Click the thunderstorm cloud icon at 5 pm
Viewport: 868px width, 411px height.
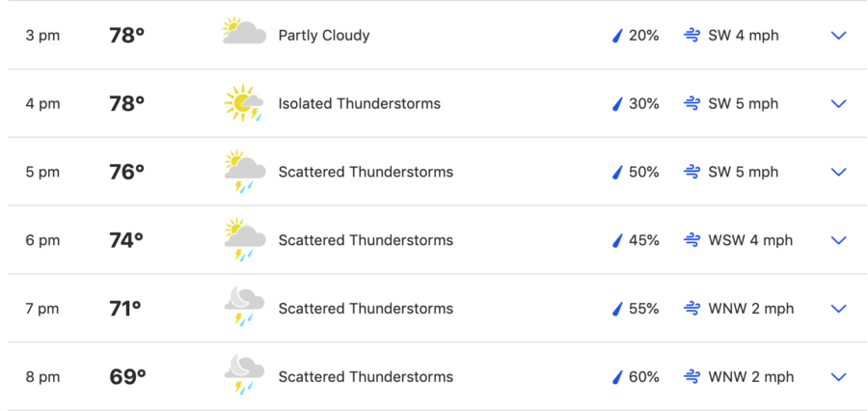pos(244,171)
